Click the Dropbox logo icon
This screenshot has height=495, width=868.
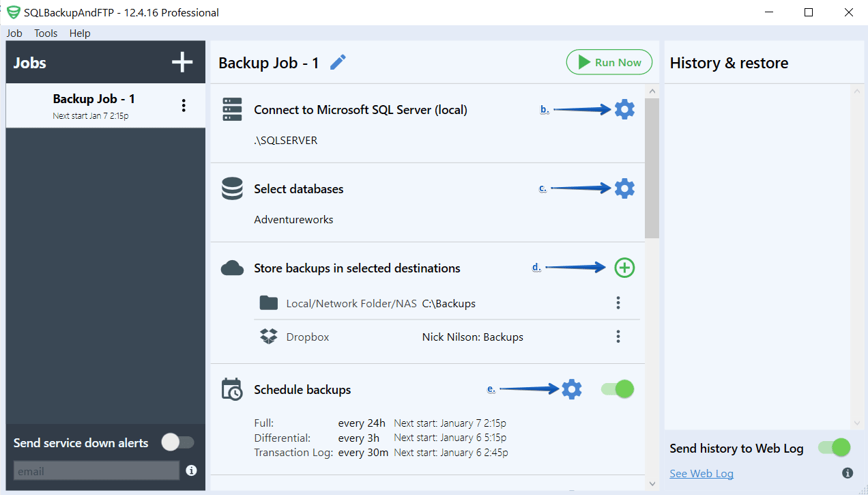click(x=269, y=337)
